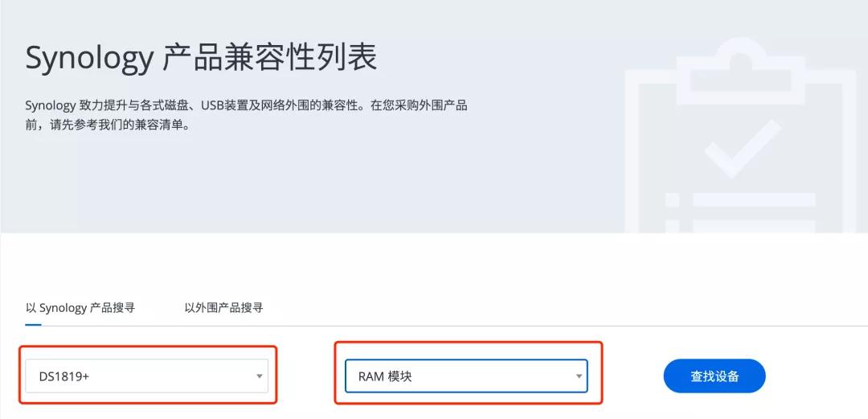Click the clipboard checklist background icon
Viewport: 868px width, 419px height.
pyautogui.click(x=743, y=145)
